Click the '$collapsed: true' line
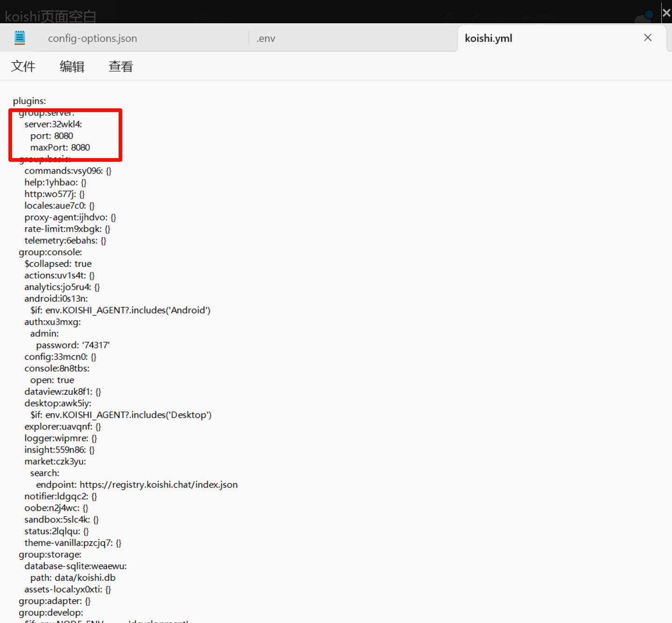 point(58,264)
